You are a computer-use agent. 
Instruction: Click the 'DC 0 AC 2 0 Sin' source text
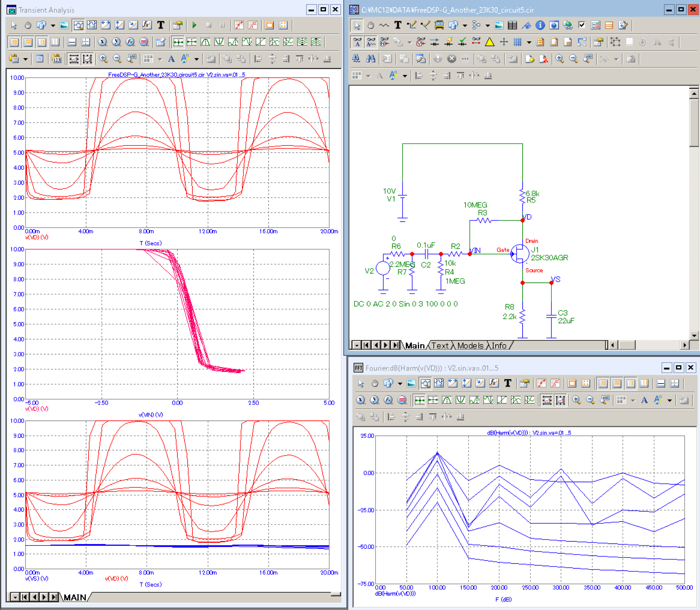[x=405, y=304]
